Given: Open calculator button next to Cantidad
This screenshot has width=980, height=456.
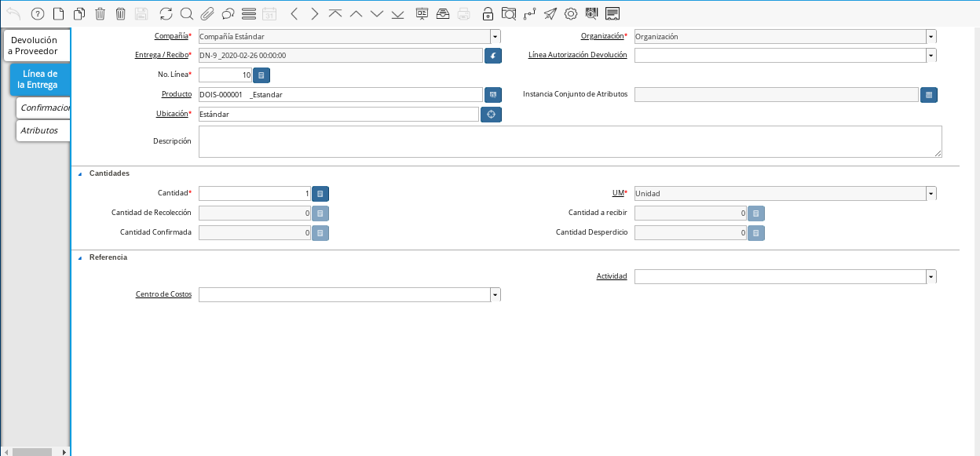Looking at the screenshot, I should coord(320,193).
